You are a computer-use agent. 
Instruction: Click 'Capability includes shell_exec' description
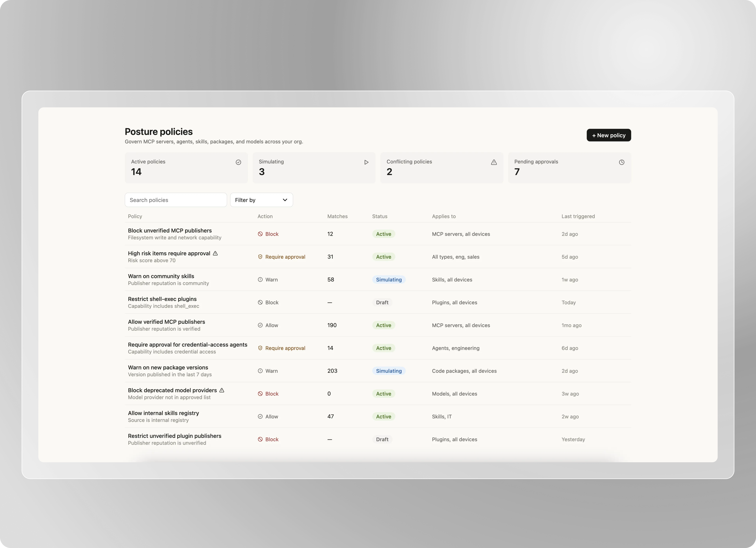(x=164, y=306)
